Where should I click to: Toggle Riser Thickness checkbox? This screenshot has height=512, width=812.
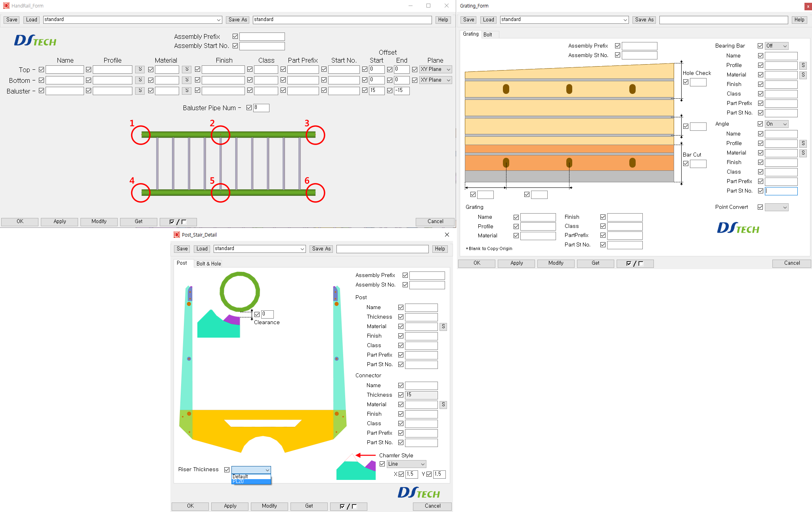227,470
